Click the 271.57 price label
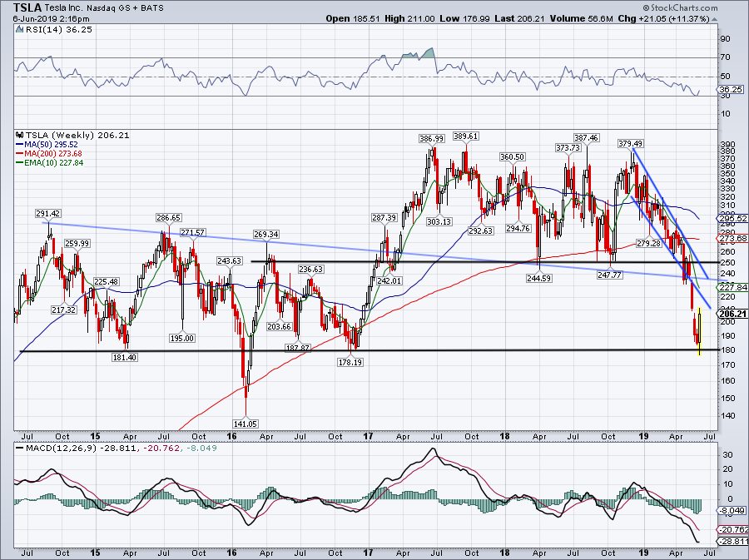 click(192, 232)
